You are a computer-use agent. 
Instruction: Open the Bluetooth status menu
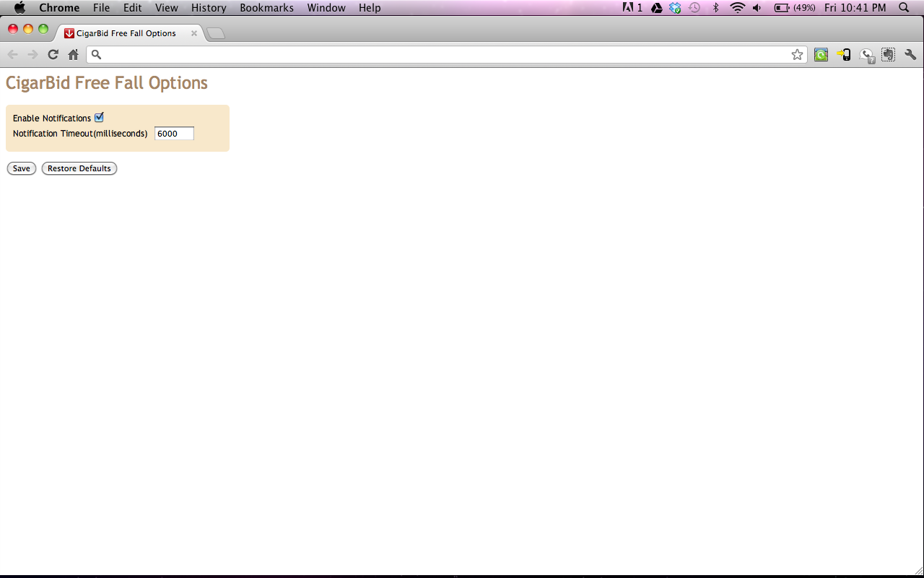(716, 8)
